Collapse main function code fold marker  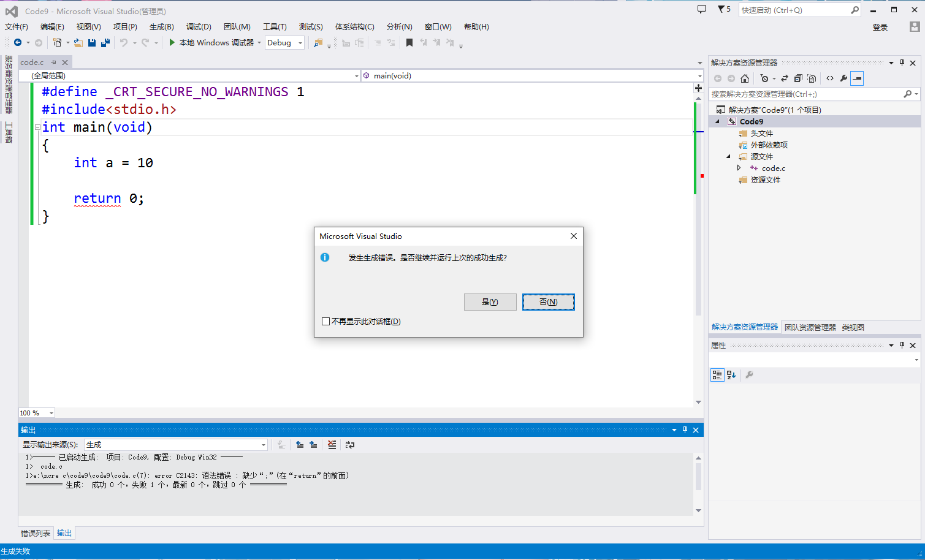coord(37,127)
